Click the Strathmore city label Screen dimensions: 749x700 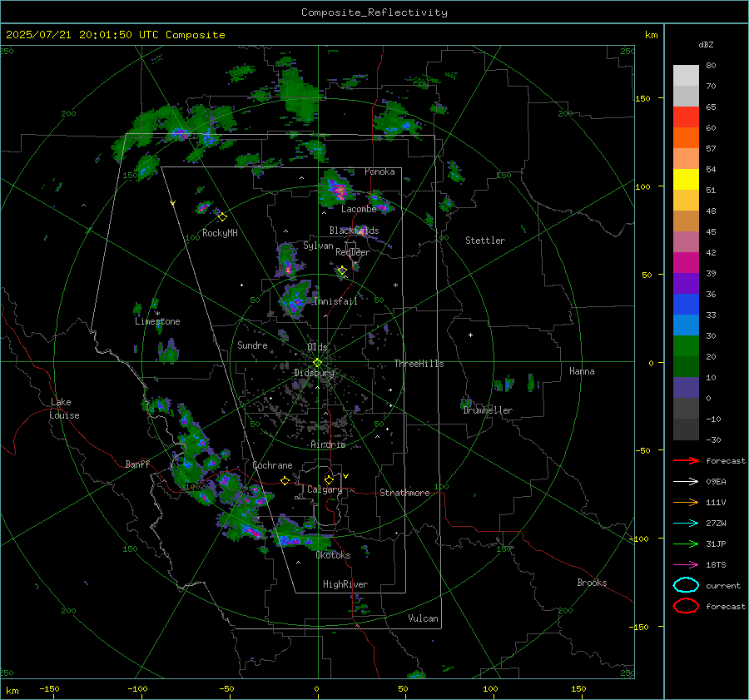point(404,493)
